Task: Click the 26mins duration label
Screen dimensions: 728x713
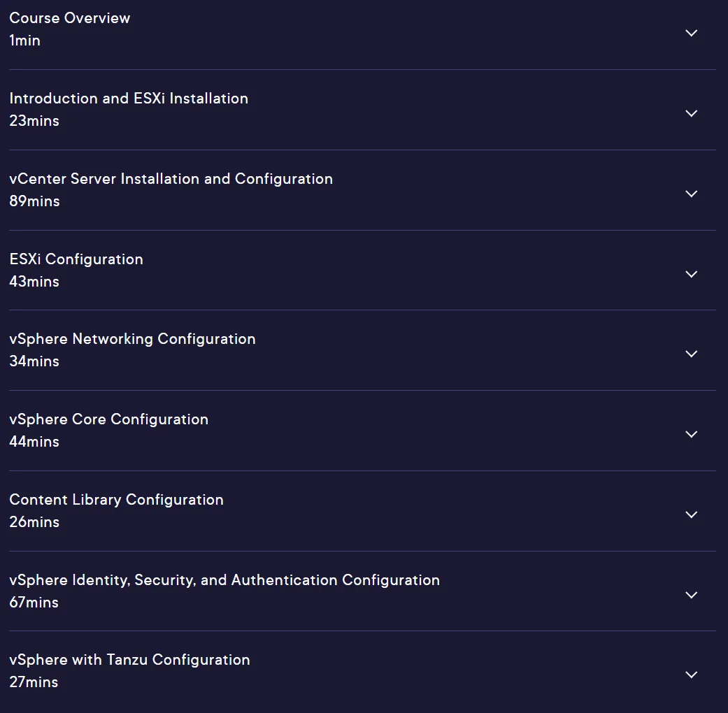Action: (34, 521)
